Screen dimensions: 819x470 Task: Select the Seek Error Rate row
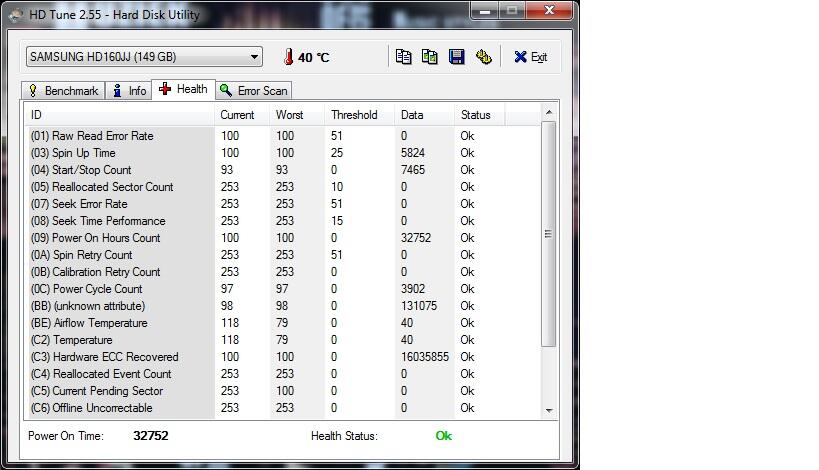coord(282,204)
